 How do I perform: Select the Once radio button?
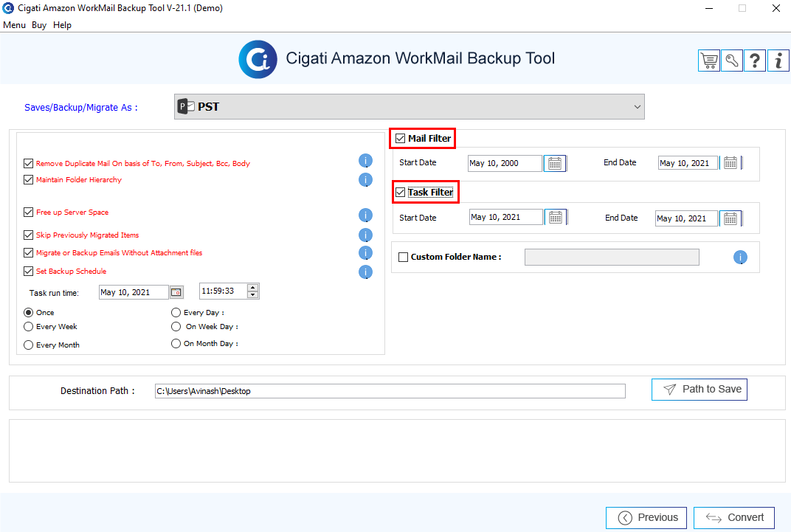[x=28, y=313]
